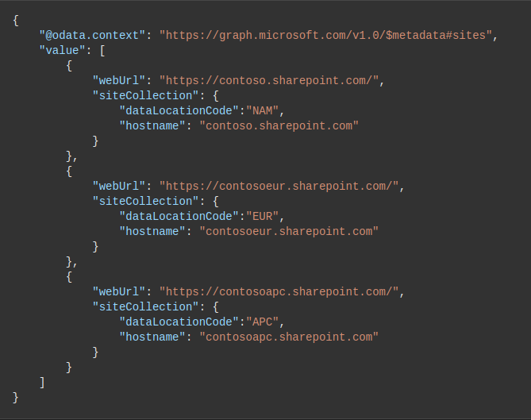The image size is (531, 420).
Task: Click the hostname key beside contosoeur.sharepoint.com
Action: click(x=152, y=232)
